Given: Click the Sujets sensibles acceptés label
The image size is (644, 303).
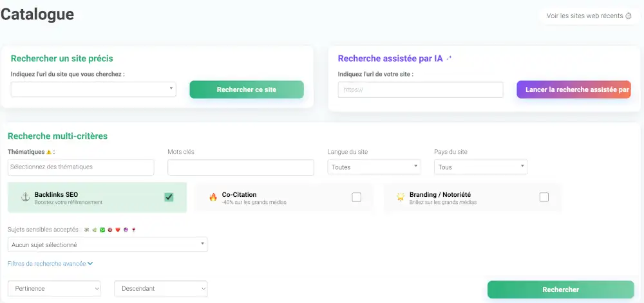Looking at the screenshot, I should pos(43,230).
